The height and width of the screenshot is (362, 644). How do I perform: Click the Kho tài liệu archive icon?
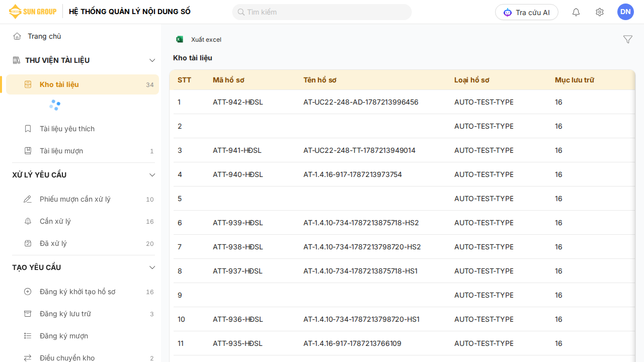click(x=28, y=84)
